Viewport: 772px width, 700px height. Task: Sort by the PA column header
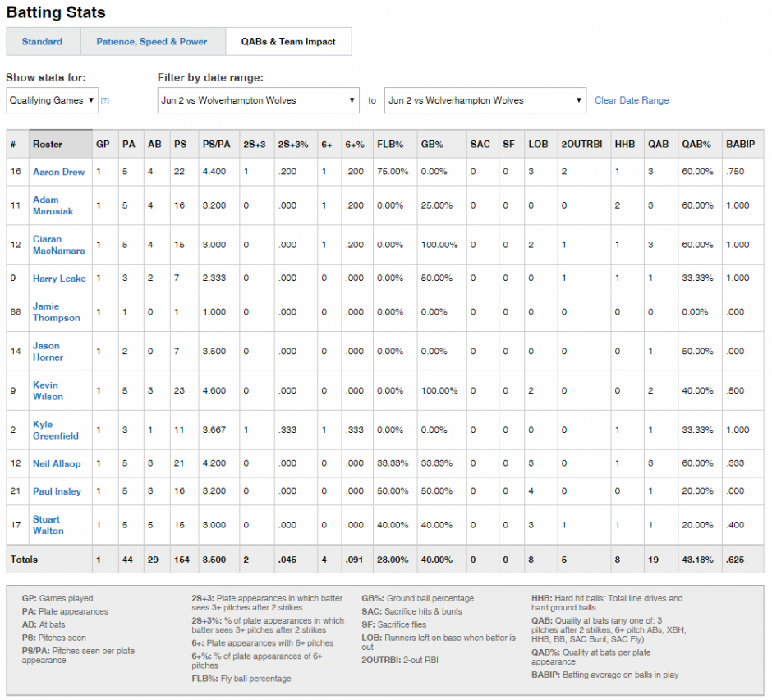coord(131,145)
